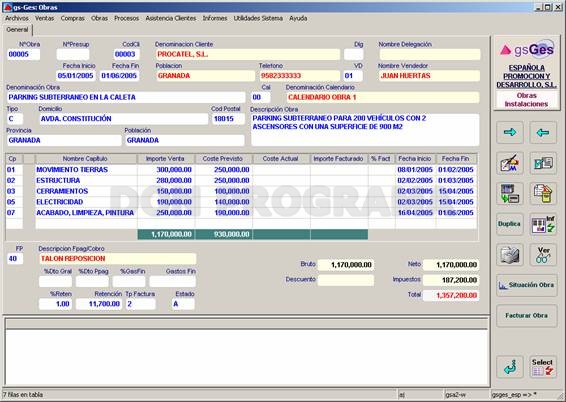Click the Facturar Obra button
566x402 pixels.
click(x=526, y=316)
